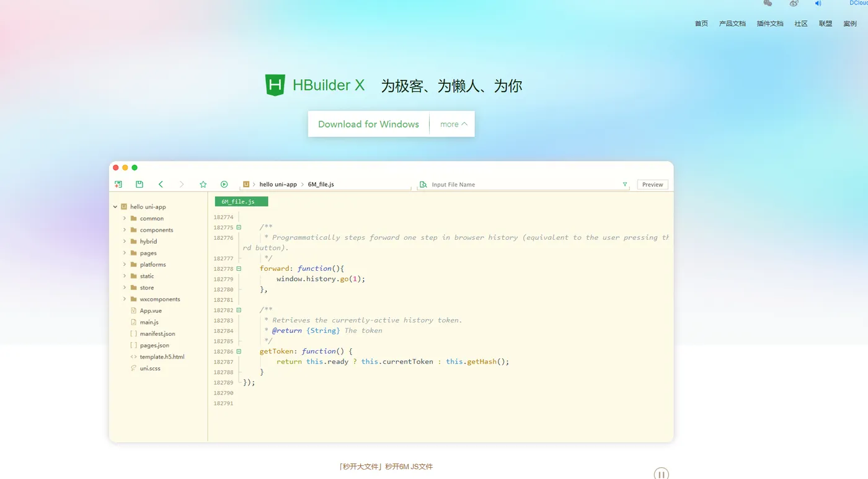The height and width of the screenshot is (479, 868).
Task: Open the 插件文档 nav item
Action: coord(770,24)
